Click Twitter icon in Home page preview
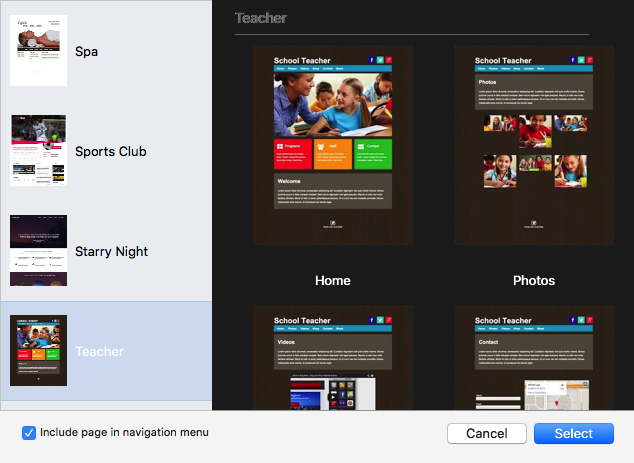 [380, 60]
